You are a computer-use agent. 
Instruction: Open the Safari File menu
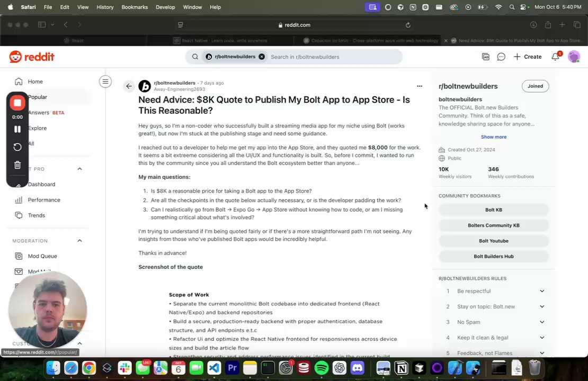click(x=48, y=7)
